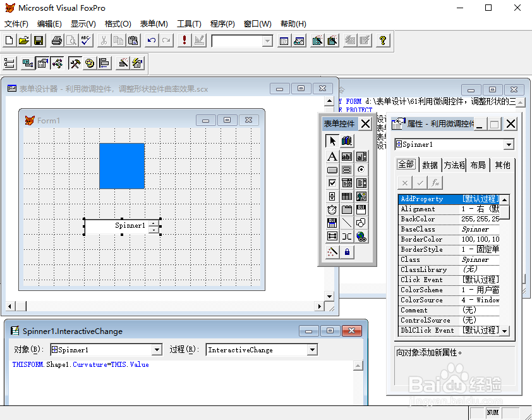The image size is (532, 420).
Task: Click the fx expression builder button in Properties
Action: (x=435, y=183)
